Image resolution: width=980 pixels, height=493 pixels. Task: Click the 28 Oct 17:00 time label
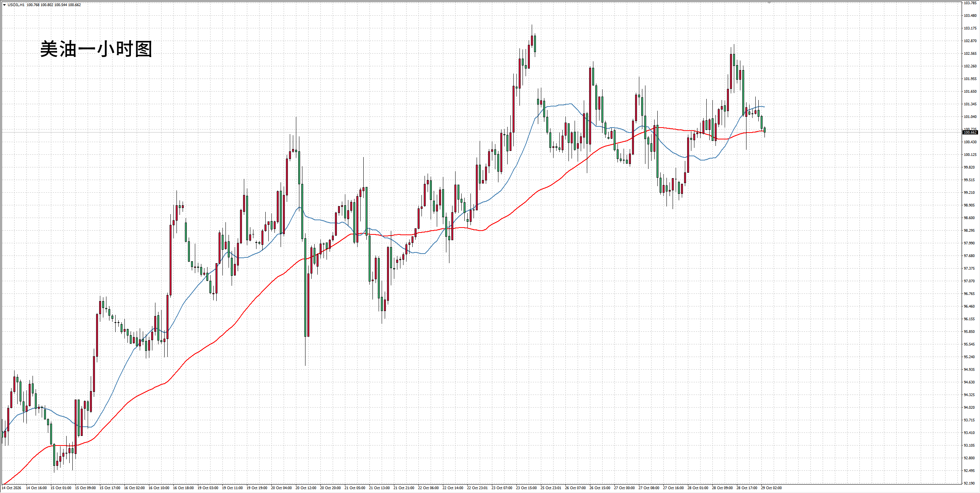point(747,488)
